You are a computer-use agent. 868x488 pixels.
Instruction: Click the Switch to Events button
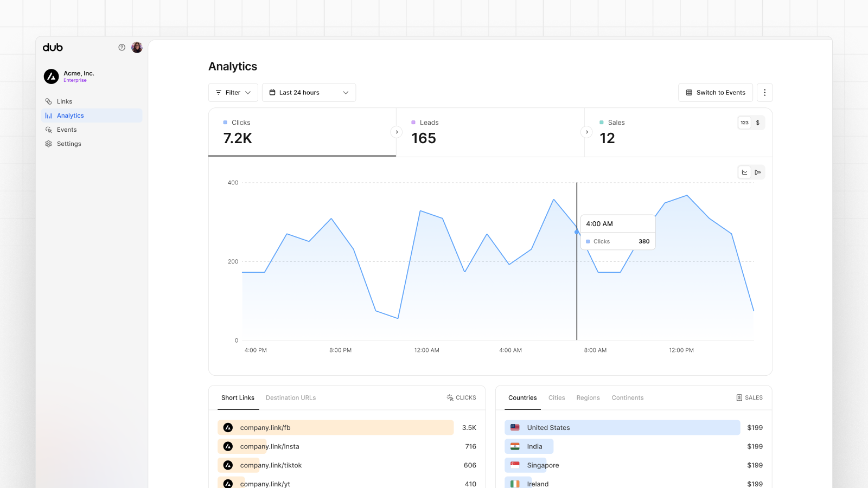715,92
